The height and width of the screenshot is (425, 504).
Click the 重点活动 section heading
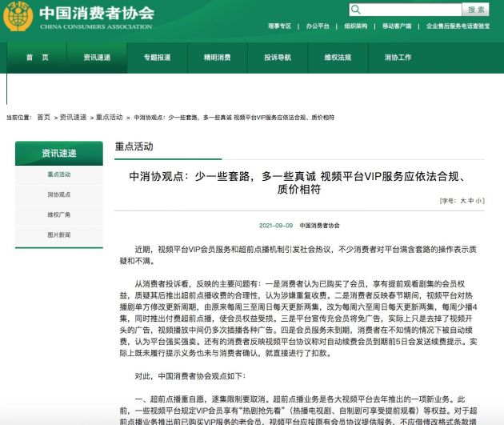(x=134, y=146)
